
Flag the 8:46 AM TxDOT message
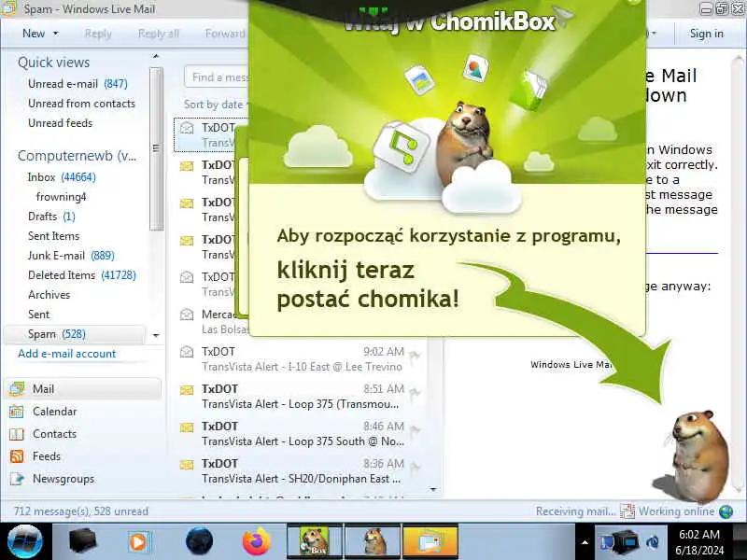pos(415,431)
